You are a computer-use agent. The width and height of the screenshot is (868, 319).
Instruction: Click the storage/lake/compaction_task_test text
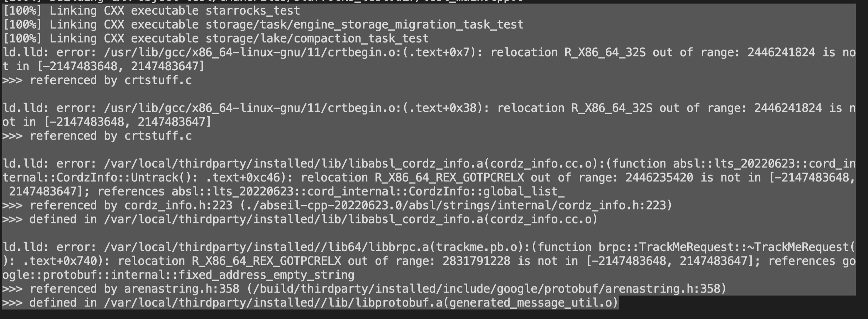point(317,39)
